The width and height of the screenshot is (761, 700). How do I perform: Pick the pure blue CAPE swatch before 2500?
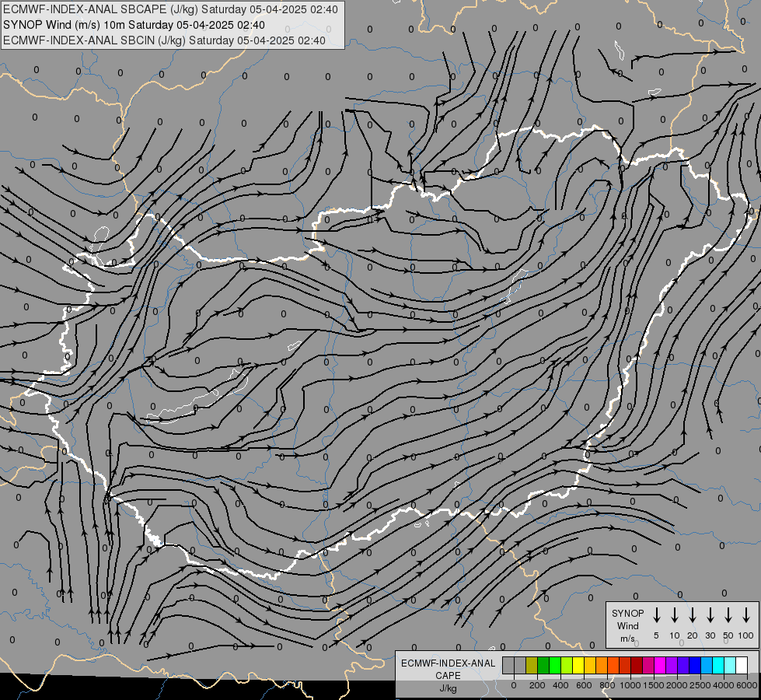(695, 665)
